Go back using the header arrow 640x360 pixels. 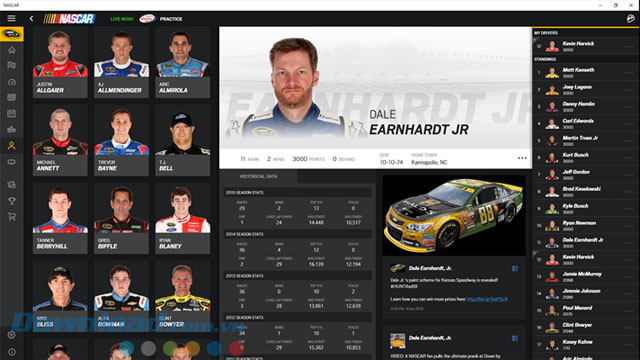pyautogui.click(x=31, y=18)
